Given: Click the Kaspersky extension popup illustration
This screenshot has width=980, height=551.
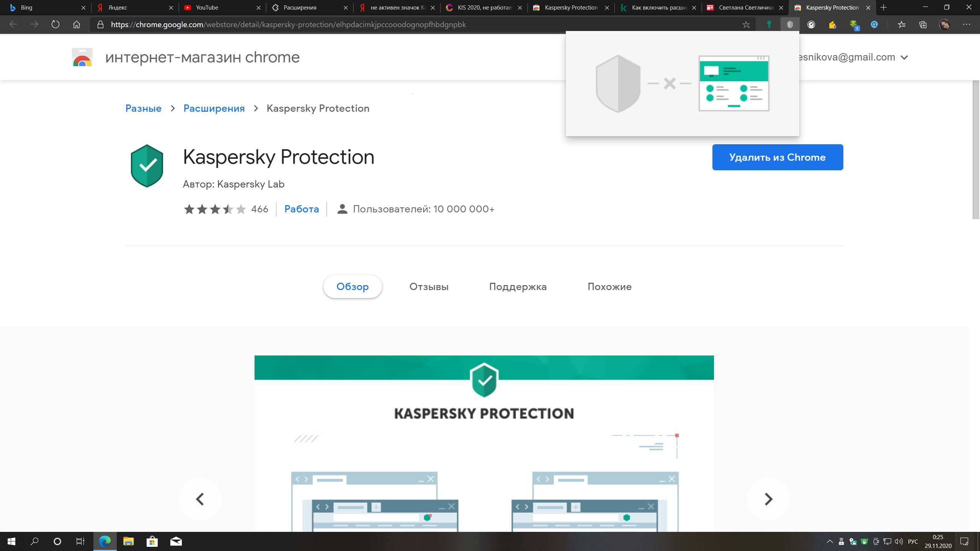Looking at the screenshot, I should 683,83.
